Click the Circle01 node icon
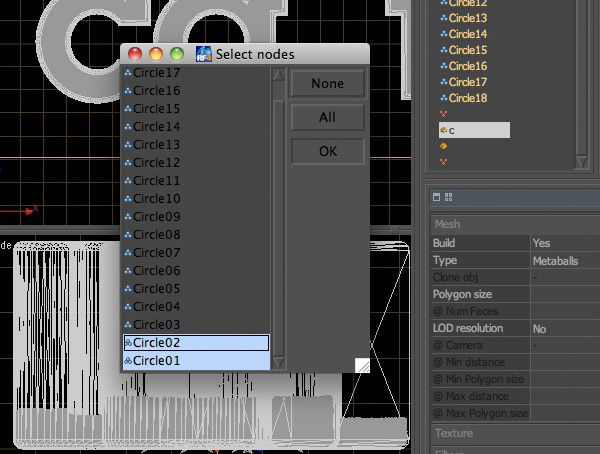 pyautogui.click(x=128, y=361)
